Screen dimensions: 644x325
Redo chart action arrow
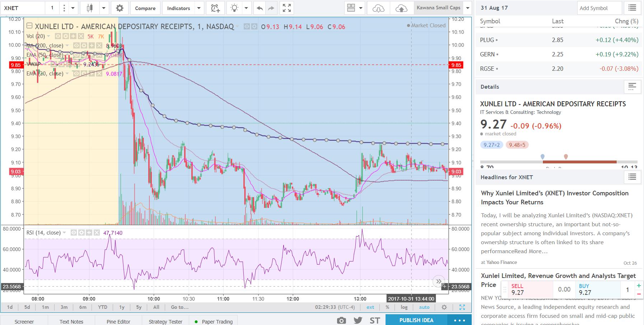[271, 8]
